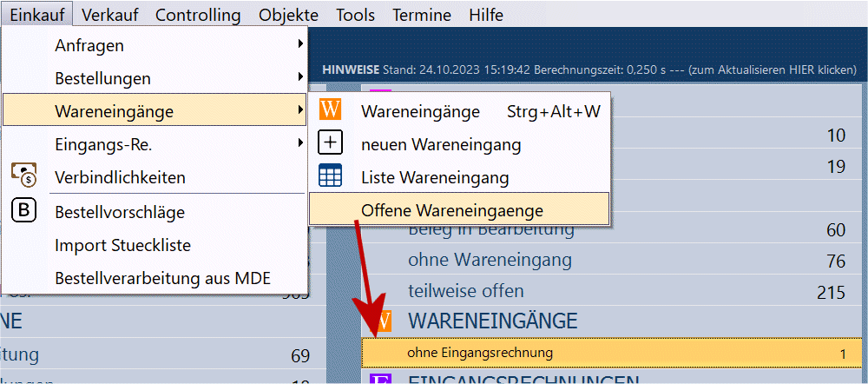This screenshot has width=868, height=384.
Task: Choose neuen Wareneingang
Action: tap(459, 144)
